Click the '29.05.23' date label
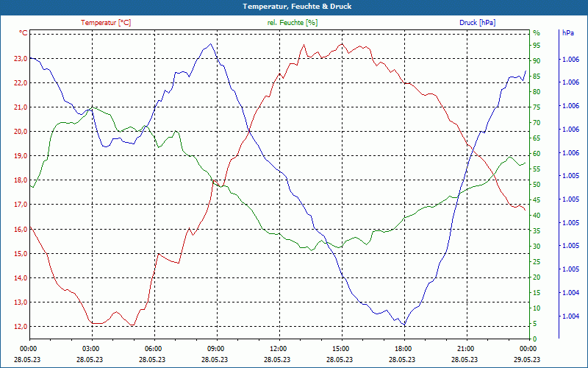This screenshot has width=588, height=368. (x=528, y=359)
